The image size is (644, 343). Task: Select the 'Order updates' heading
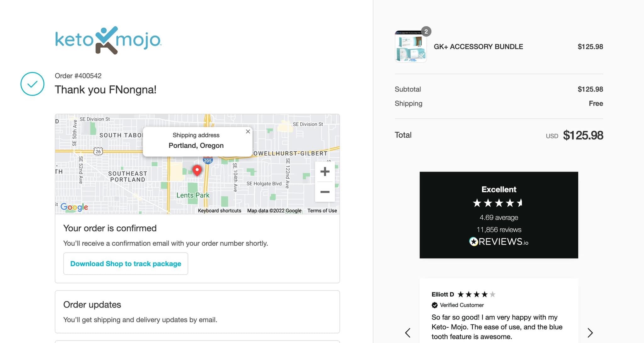tap(92, 305)
